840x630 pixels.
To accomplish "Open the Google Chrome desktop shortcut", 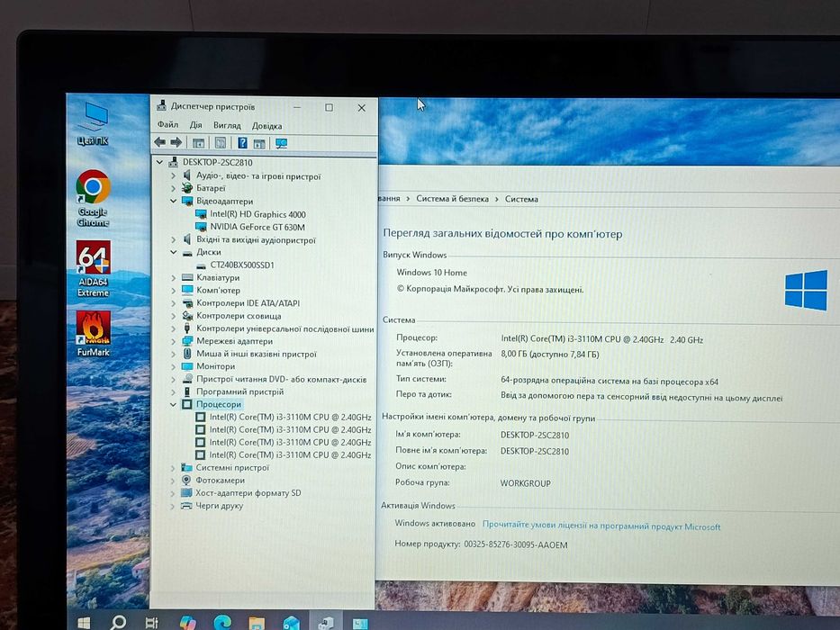I will (x=94, y=199).
